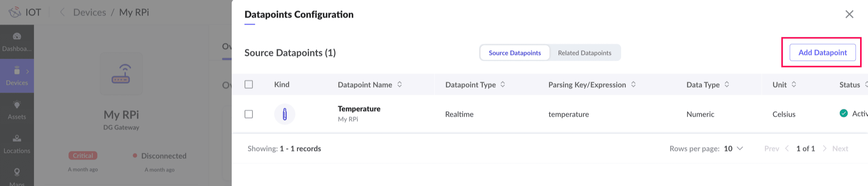Sort by Datapoint Name column
The height and width of the screenshot is (186, 868).
coord(400,84)
